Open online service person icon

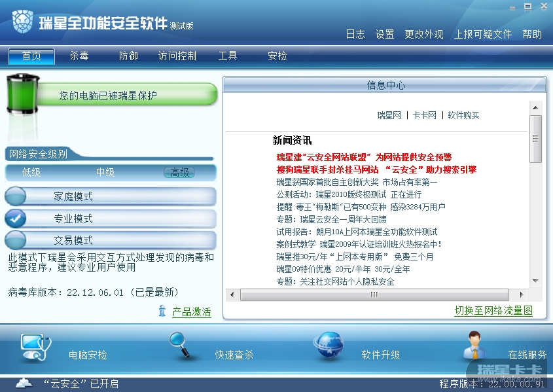click(474, 346)
